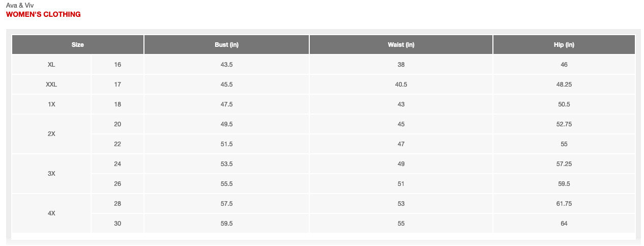Select the 4X size cell
The image size is (644, 246).
(51, 213)
